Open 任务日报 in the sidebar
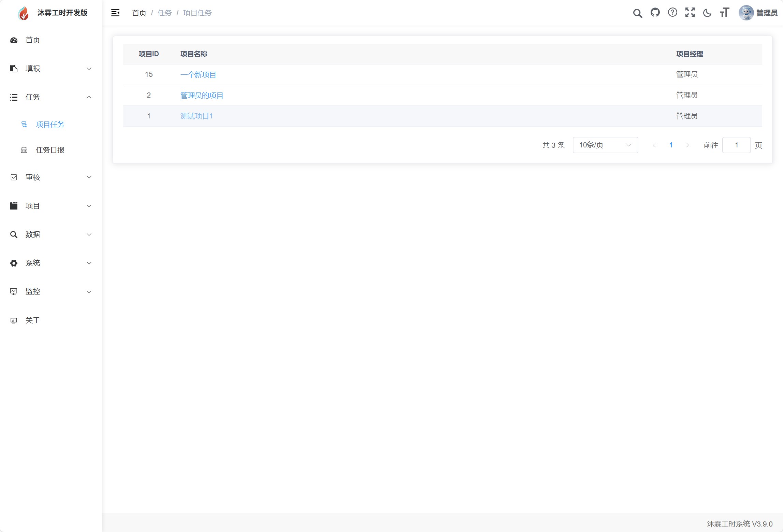 50,150
